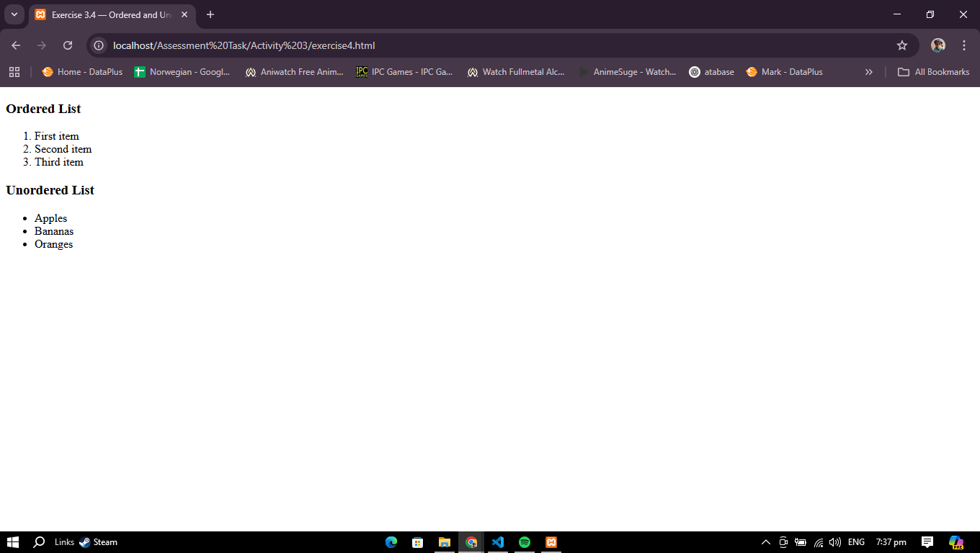Open Visual Studio Code from taskbar
Image resolution: width=980 pixels, height=553 pixels.
tap(498, 542)
